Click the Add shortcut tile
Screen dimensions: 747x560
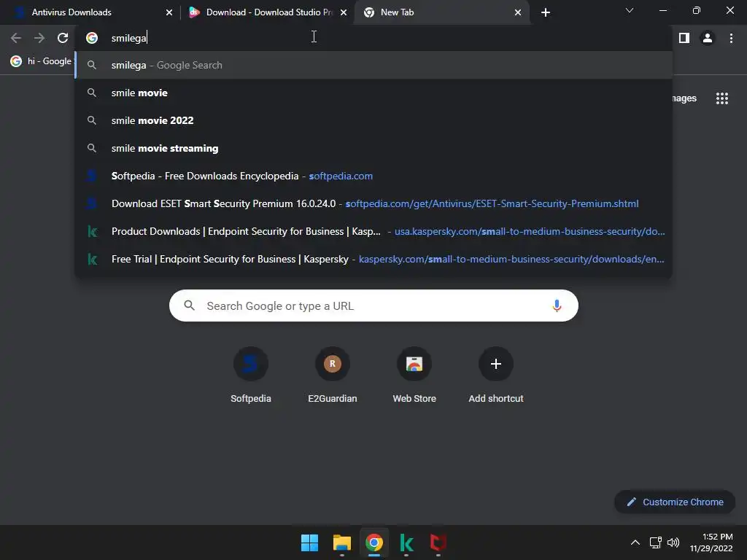[496, 376]
